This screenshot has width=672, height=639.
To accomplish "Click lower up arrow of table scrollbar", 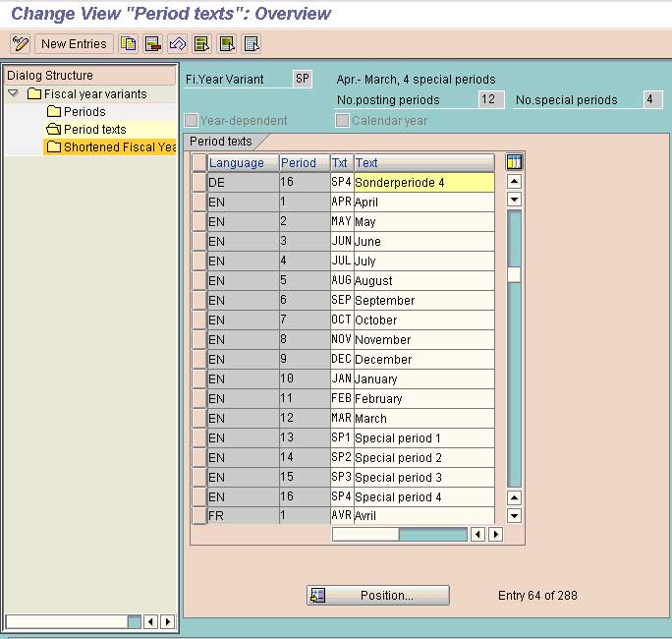I will click(x=514, y=497).
